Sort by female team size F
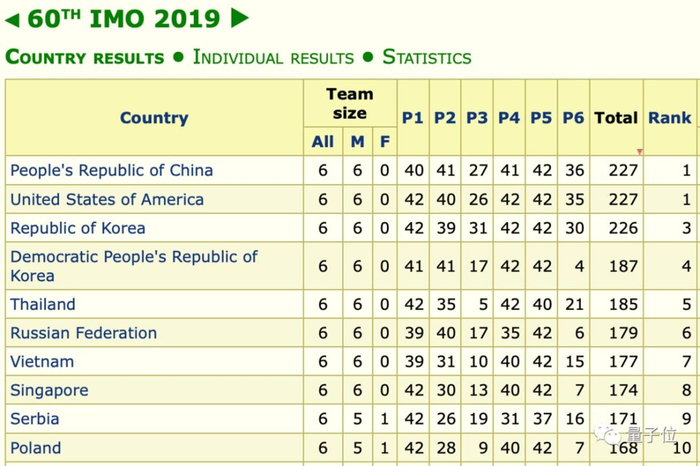The height and width of the screenshot is (466, 700). pyautogui.click(x=385, y=142)
